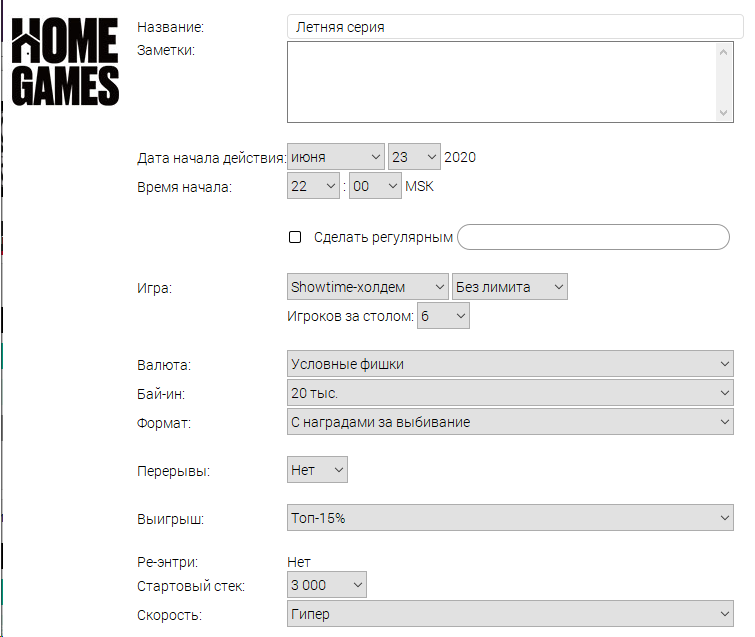Screen dimensions: 755x637
Task: Open the minutes dropdown showing 00
Action: click(x=375, y=186)
